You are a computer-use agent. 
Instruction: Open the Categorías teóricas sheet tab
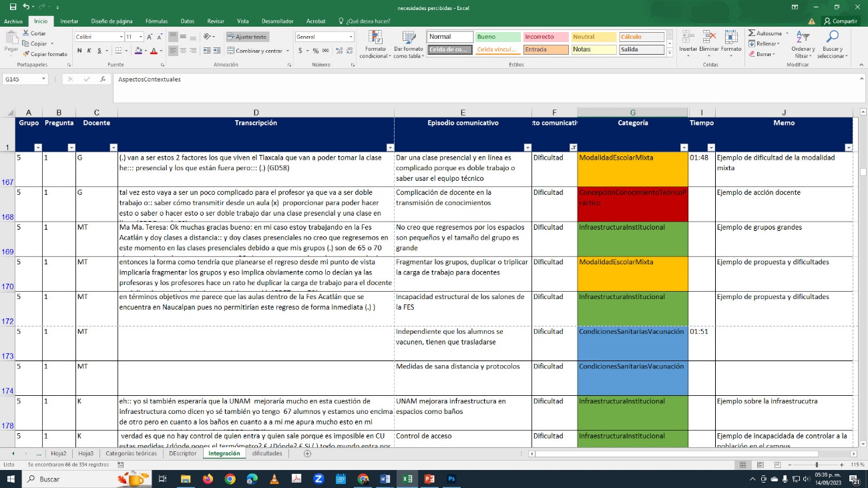coord(130,453)
